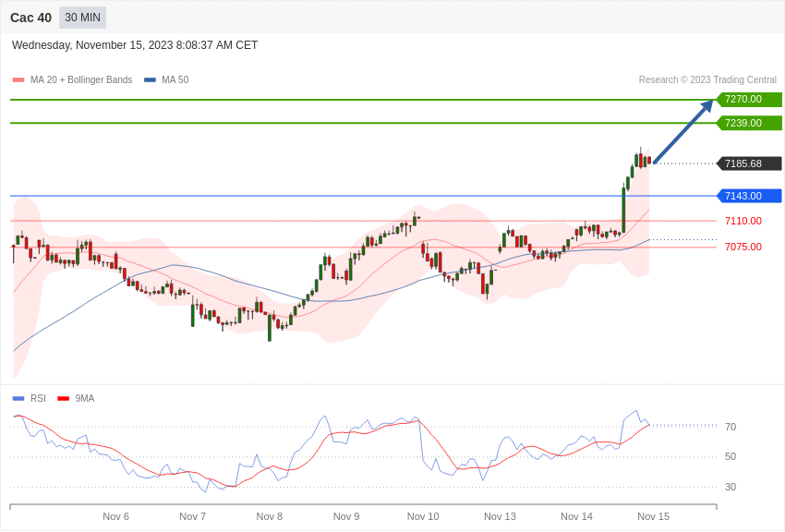Click the blue upward trend arrow

tap(683, 131)
